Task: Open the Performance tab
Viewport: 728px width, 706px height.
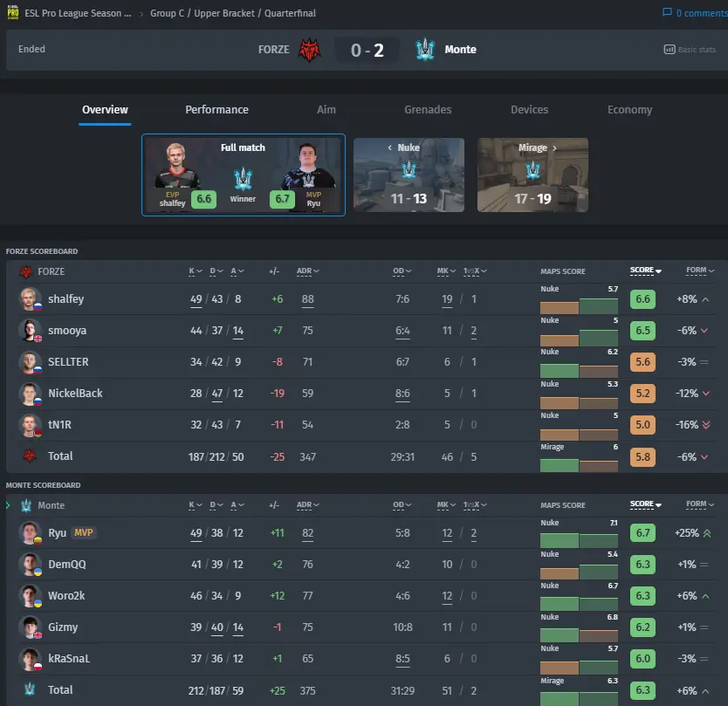Action: (x=216, y=110)
